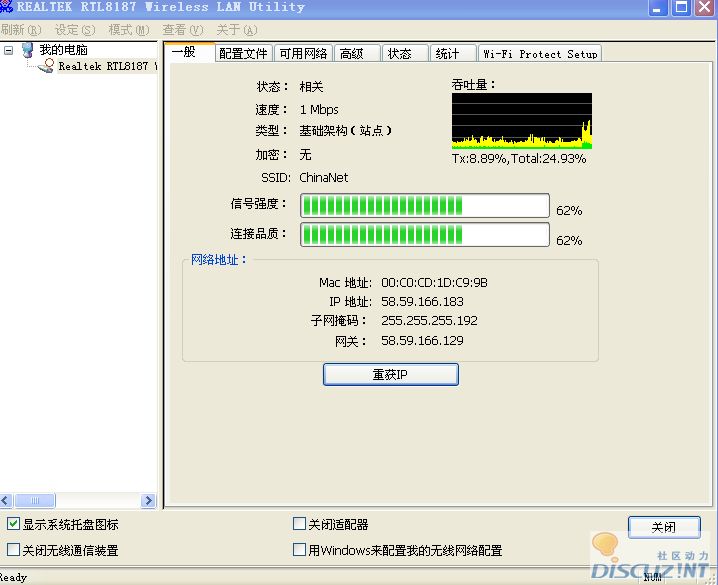This screenshot has height=585, width=718.
Task: Click the tree panel scroll left arrow
Action: (x=6, y=500)
